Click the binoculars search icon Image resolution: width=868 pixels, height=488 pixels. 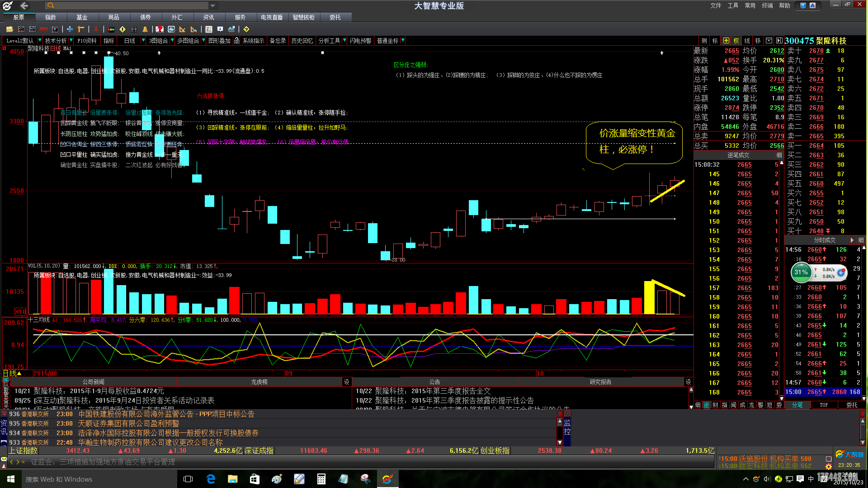(x=134, y=29)
